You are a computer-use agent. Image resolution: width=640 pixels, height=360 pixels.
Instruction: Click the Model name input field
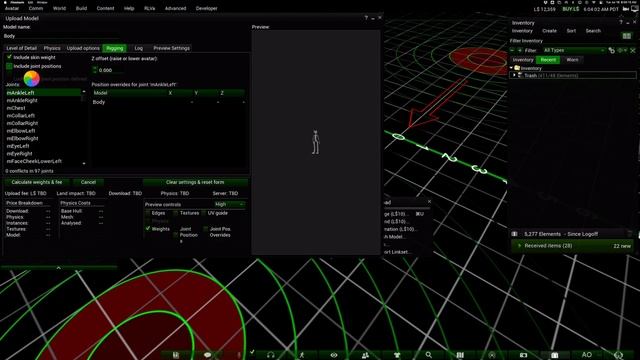pos(61,36)
